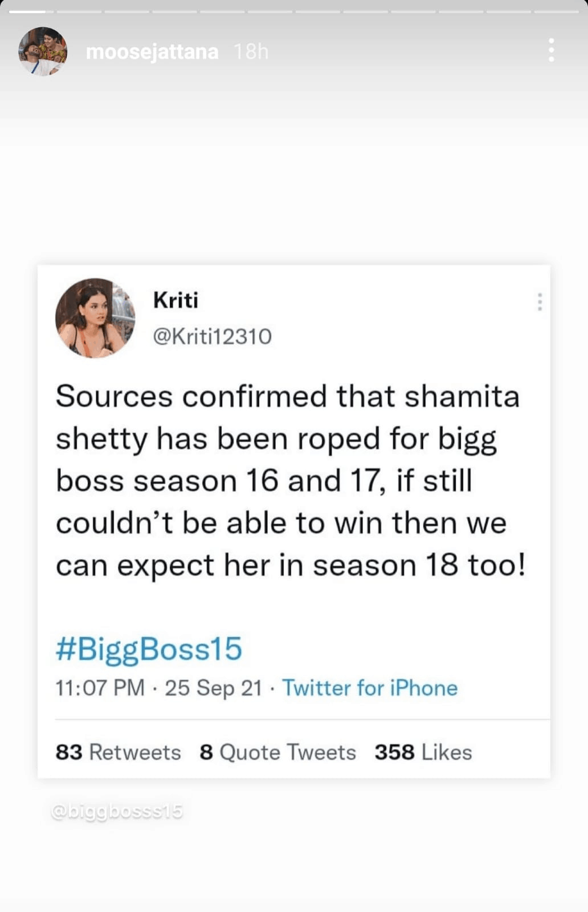Tap the tweet text about Shamita Shetty

(x=288, y=481)
